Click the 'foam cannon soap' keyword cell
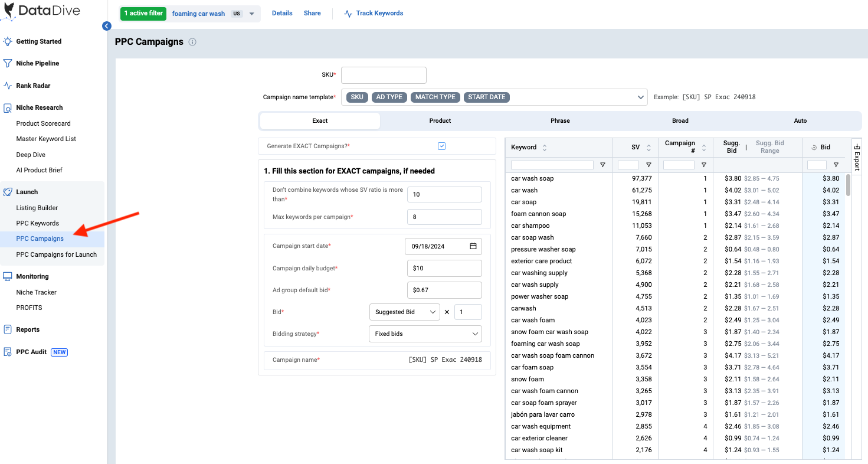868x464 pixels. [538, 214]
